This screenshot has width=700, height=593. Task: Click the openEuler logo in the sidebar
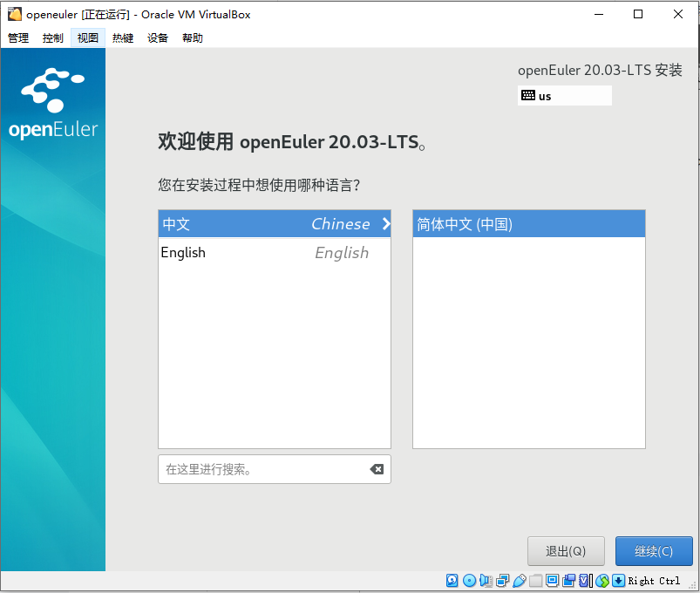(53, 104)
